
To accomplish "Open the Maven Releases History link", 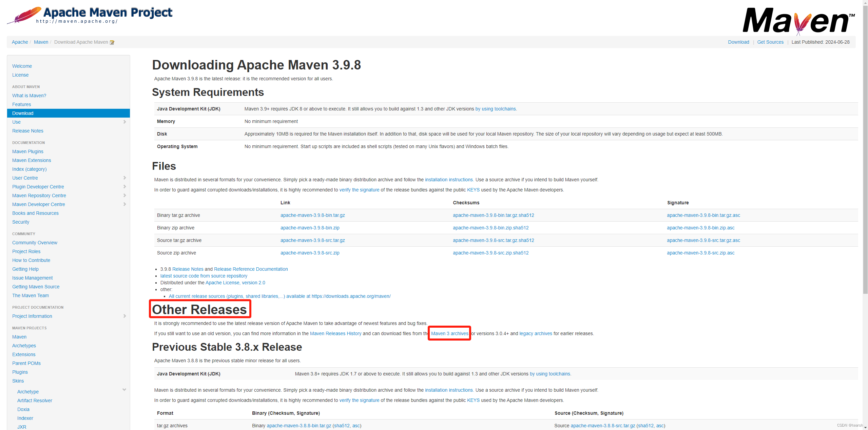I will 335,333.
